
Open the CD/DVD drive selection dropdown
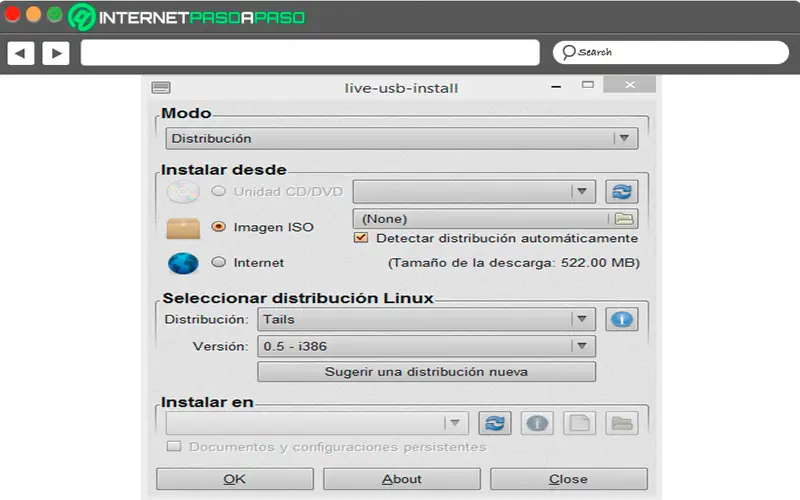(474, 192)
